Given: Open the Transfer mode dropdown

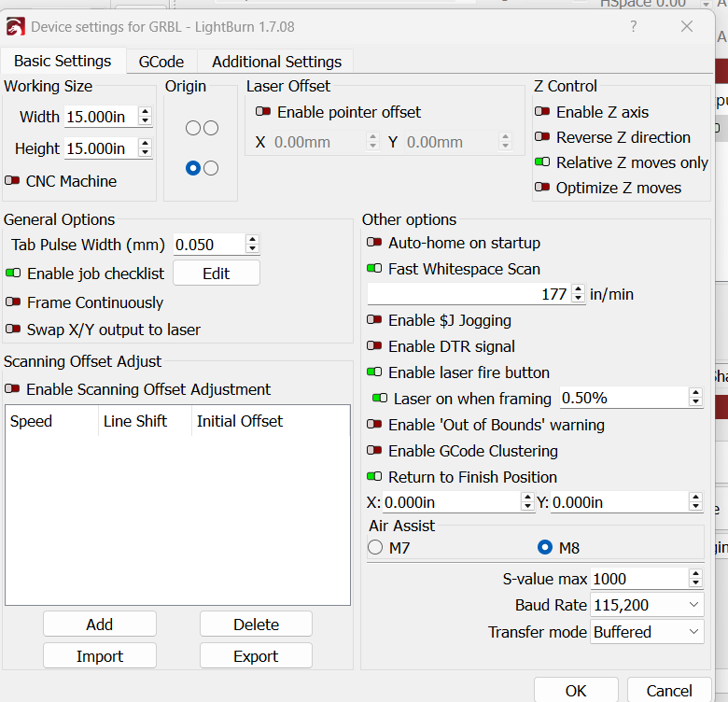Looking at the screenshot, I should (x=647, y=631).
